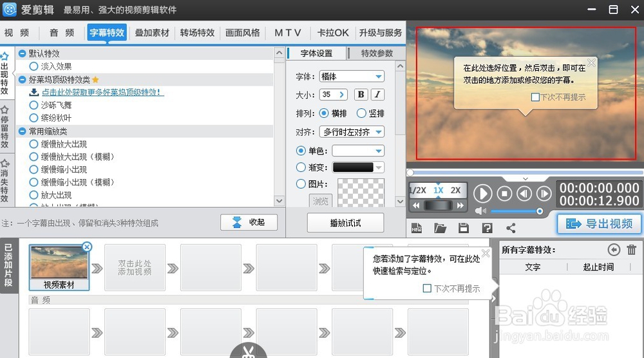Stop the video playback
Screen dimensions: 644x358
504,193
